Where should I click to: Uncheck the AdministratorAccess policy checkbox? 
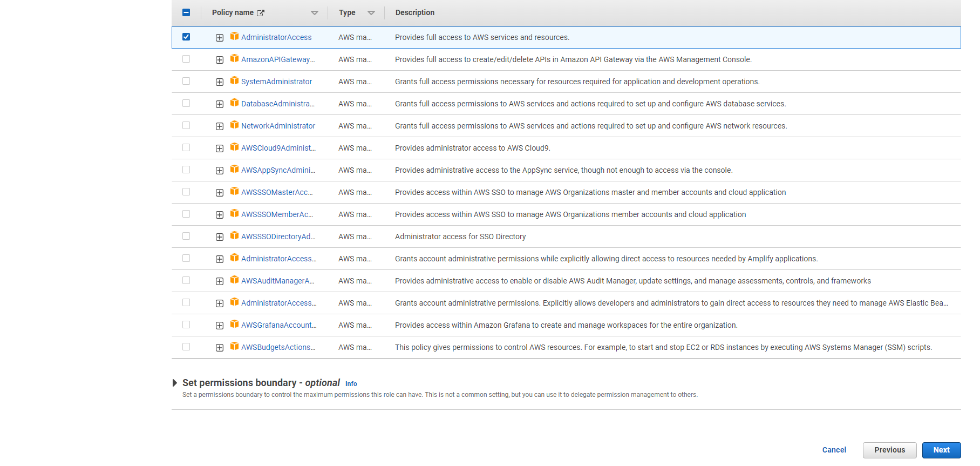point(186,37)
